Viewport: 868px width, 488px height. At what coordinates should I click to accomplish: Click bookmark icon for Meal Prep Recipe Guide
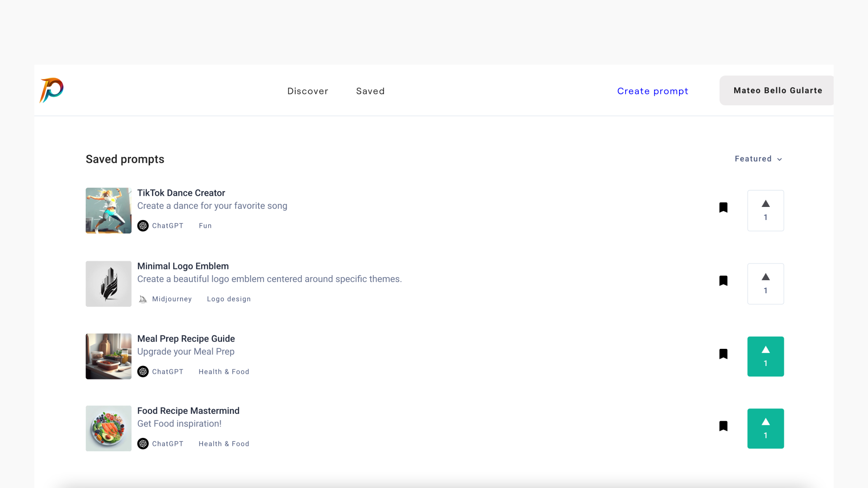723,354
